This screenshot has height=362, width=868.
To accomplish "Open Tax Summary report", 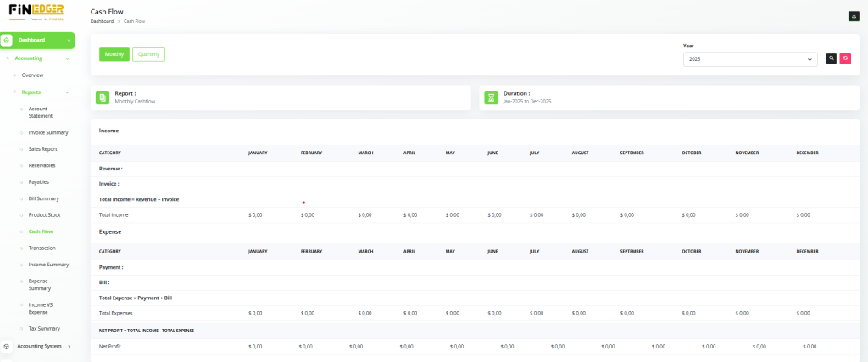I will (44, 328).
